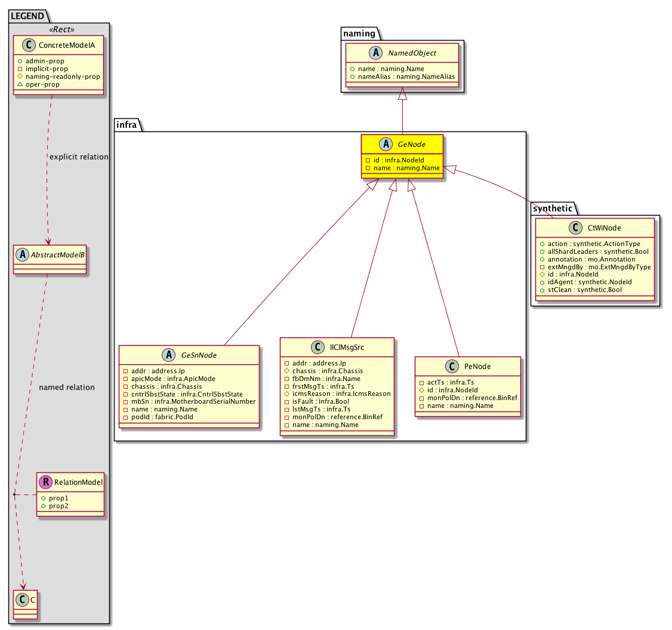The height and width of the screenshot is (630, 672).
Task: Select the naming package tab
Action: 361,32
